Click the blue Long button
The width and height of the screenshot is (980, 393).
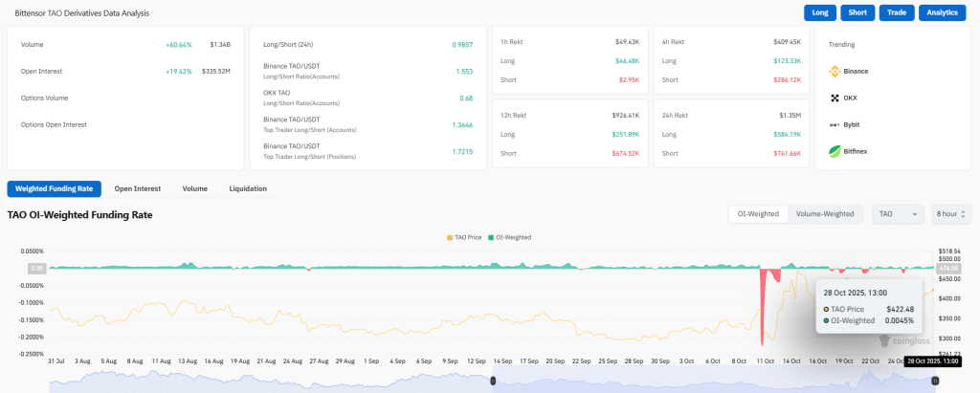(819, 12)
